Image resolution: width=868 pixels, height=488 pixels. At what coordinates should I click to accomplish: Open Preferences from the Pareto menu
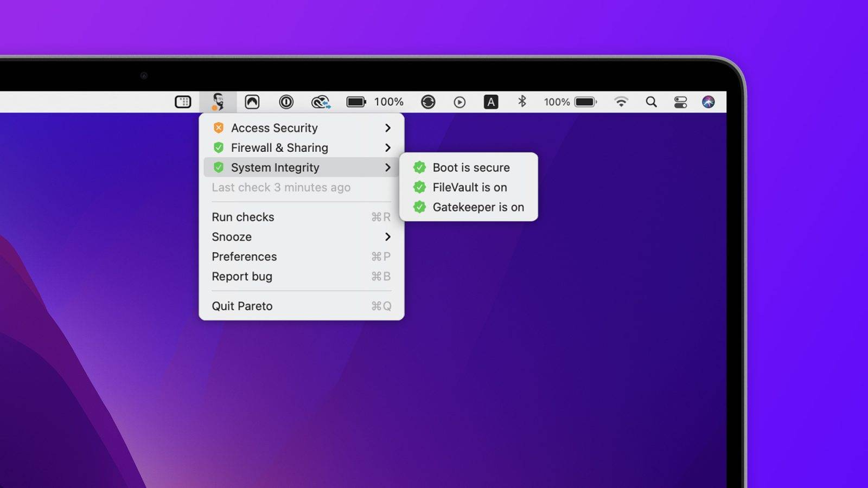pos(244,256)
